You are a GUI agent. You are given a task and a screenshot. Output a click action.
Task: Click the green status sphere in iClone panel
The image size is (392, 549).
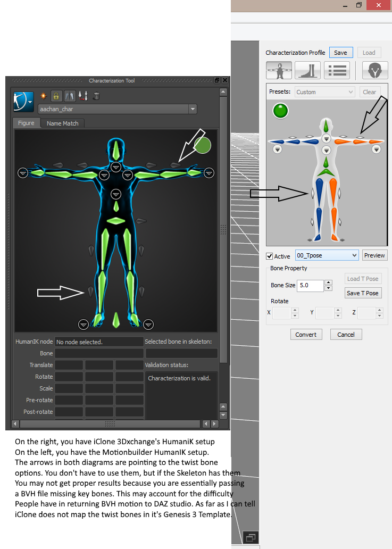point(280,111)
